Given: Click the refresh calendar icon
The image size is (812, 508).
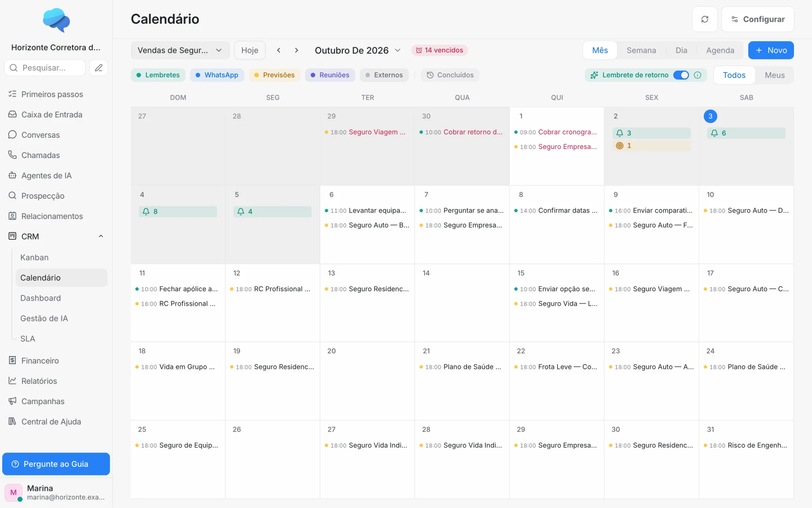Looking at the screenshot, I should pos(705,19).
